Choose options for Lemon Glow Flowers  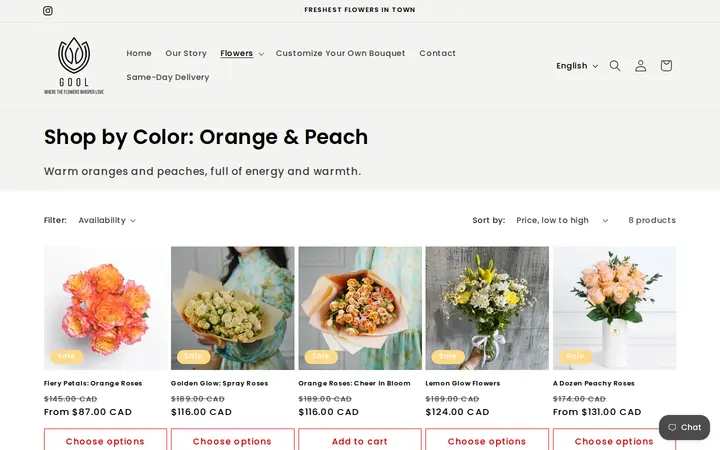(487, 441)
